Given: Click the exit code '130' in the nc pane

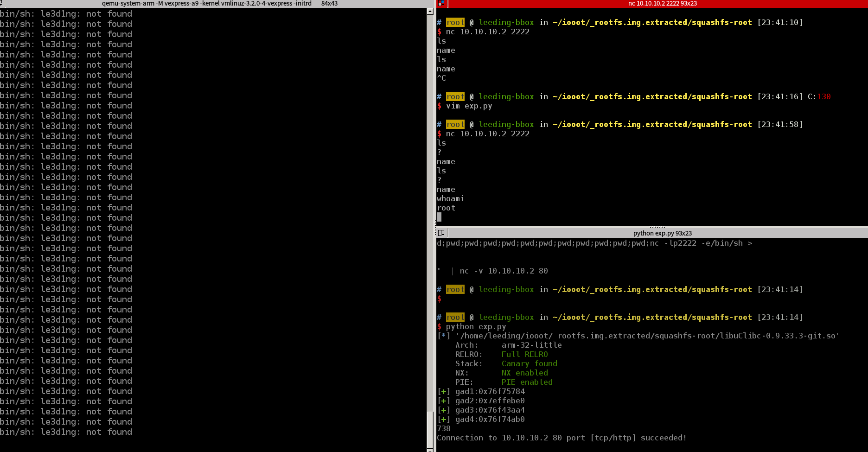Looking at the screenshot, I should (x=824, y=96).
